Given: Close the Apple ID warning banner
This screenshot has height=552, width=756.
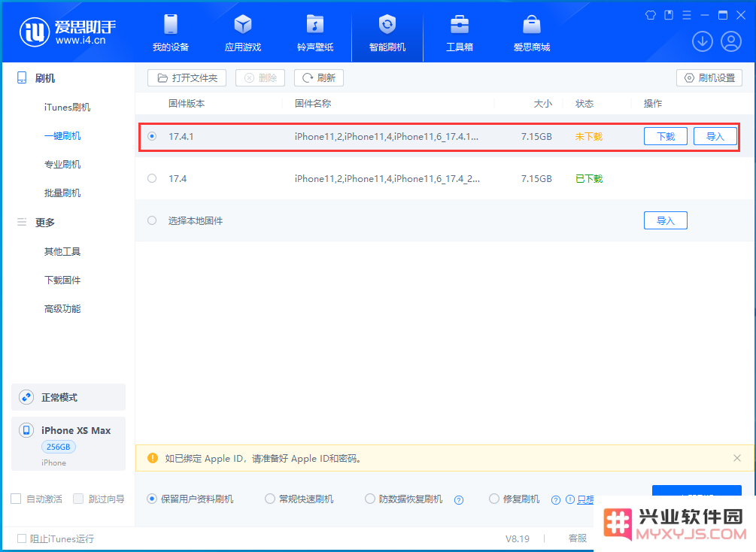Looking at the screenshot, I should 737,458.
